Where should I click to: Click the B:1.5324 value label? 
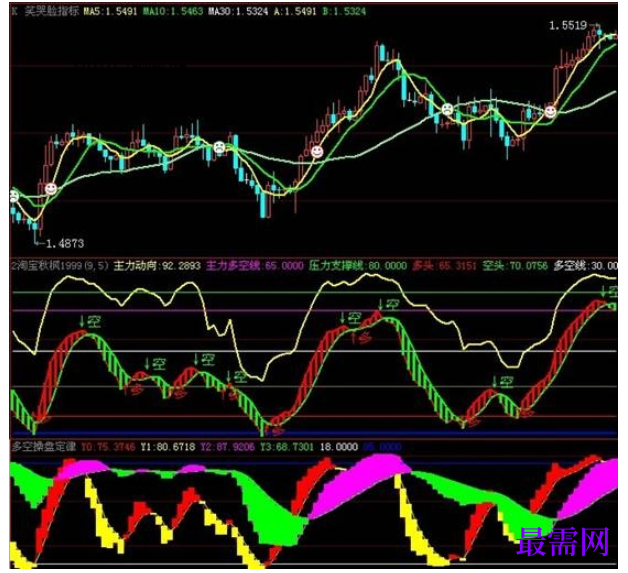344,11
